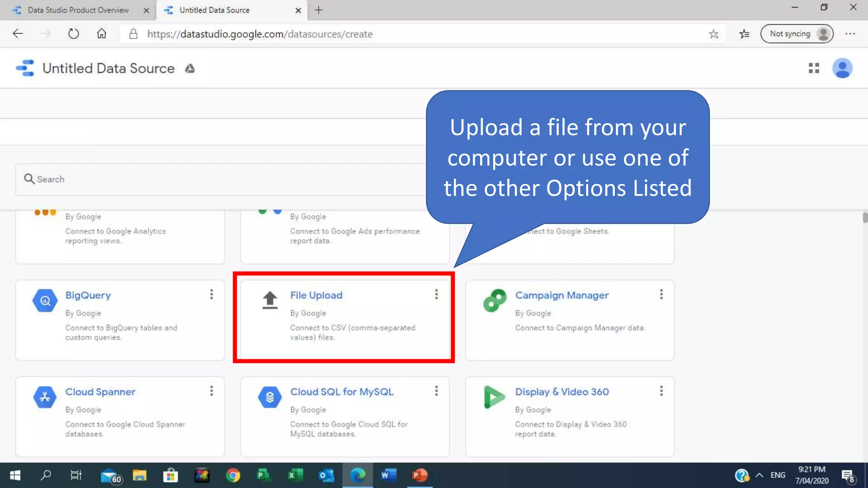The width and height of the screenshot is (868, 488).
Task: Show hidden system tray icons
Action: pyautogui.click(x=759, y=475)
